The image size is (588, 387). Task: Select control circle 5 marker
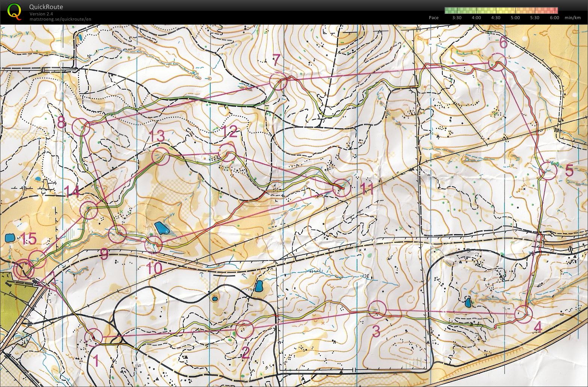pyautogui.click(x=549, y=171)
